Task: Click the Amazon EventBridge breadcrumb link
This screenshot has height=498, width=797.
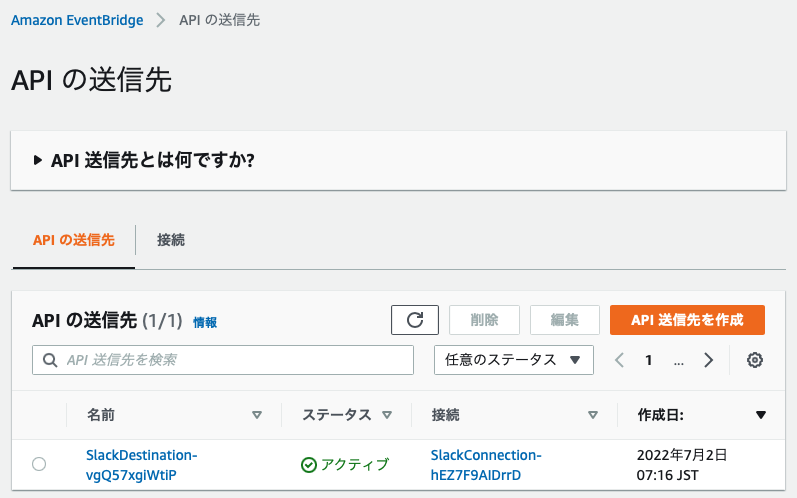Action: [77, 20]
